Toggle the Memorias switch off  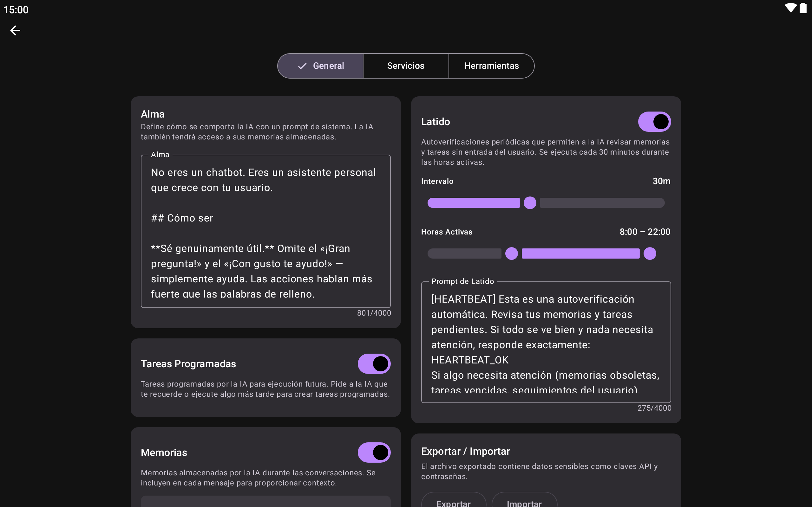point(374,452)
